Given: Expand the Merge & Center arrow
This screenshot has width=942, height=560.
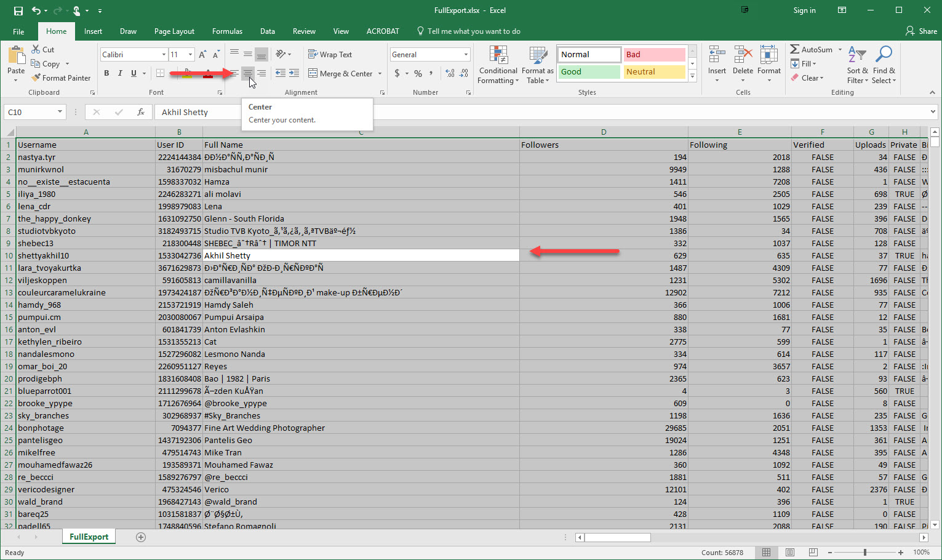Looking at the screenshot, I should tap(380, 73).
